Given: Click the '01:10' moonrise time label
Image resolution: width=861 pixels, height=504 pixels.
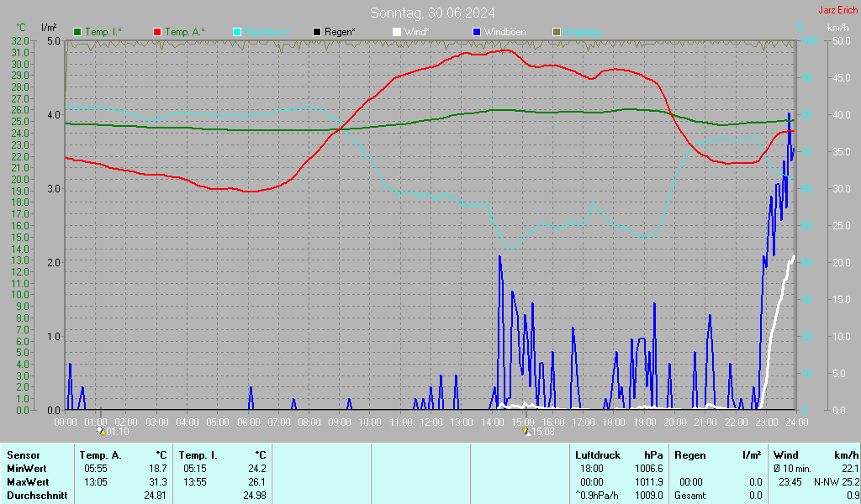Looking at the screenshot, I should pos(118,432).
